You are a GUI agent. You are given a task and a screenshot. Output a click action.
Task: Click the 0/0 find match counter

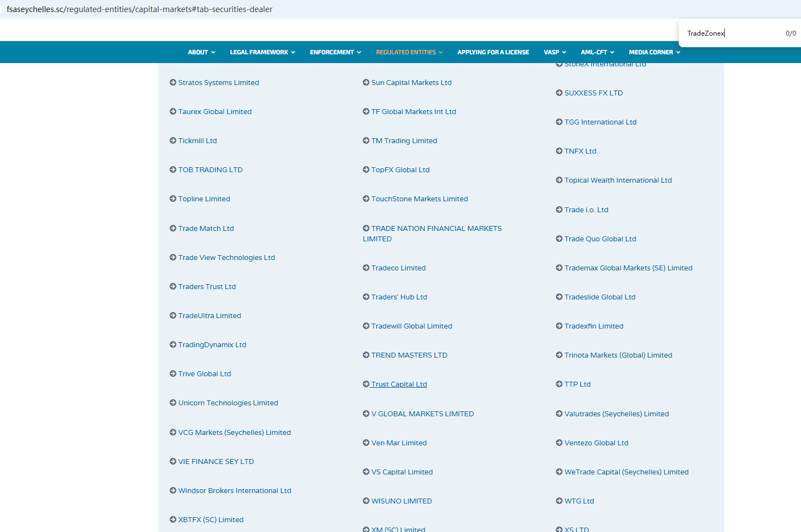(791, 33)
